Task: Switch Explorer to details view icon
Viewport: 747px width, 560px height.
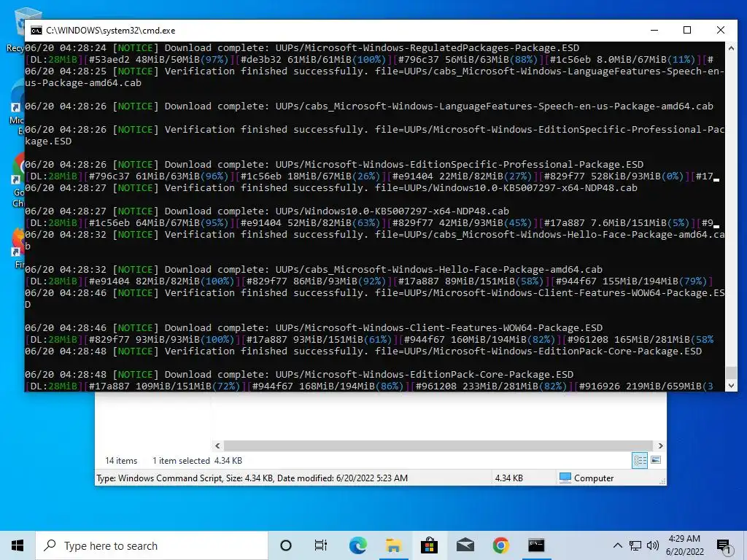Action: pos(640,460)
